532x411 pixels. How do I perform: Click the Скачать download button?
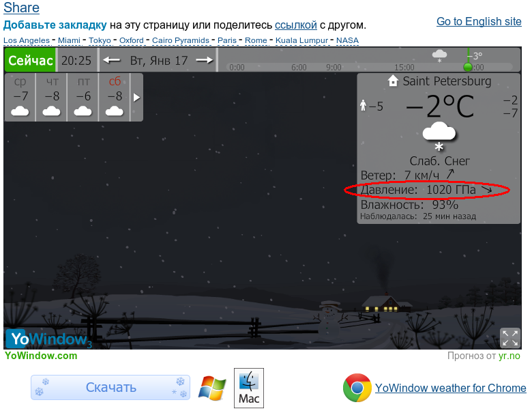[110, 388]
